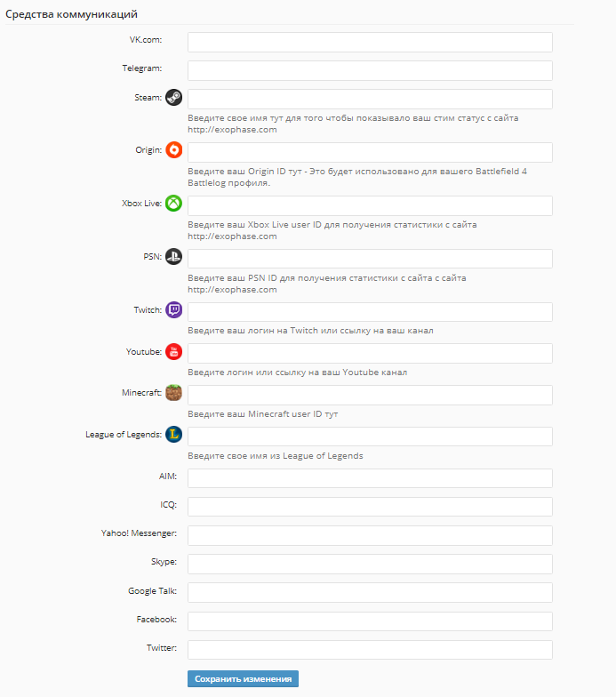The width and height of the screenshot is (616, 697).
Task: Focus the VK.com input field
Action: pos(370,43)
